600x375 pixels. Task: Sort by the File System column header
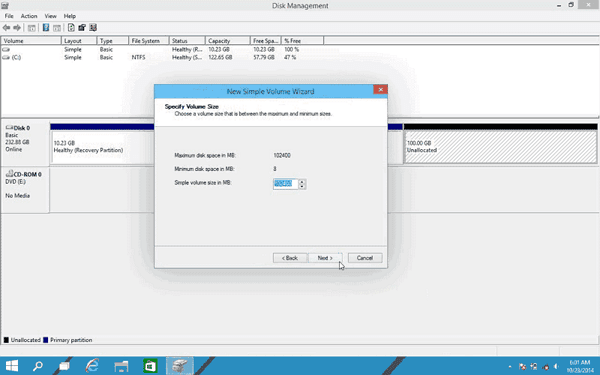point(148,41)
